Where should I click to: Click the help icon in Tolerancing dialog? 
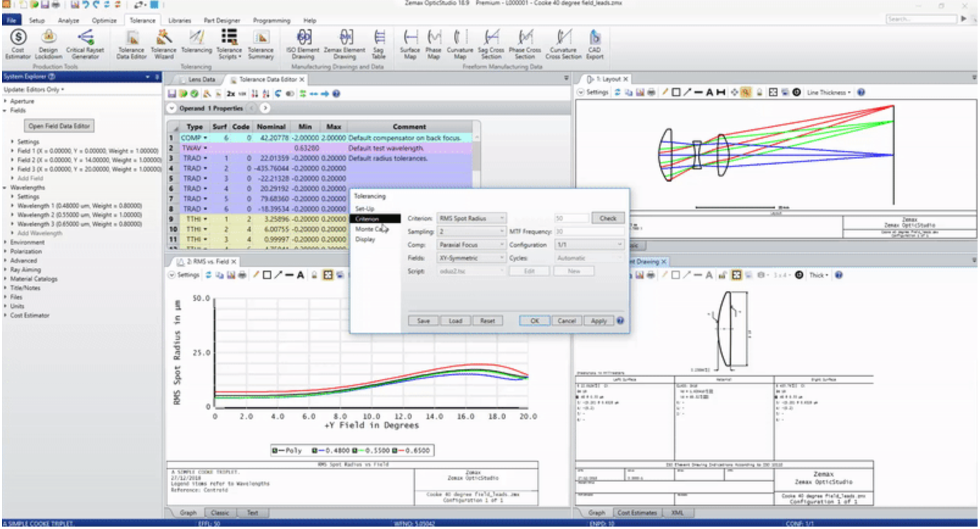(x=620, y=321)
